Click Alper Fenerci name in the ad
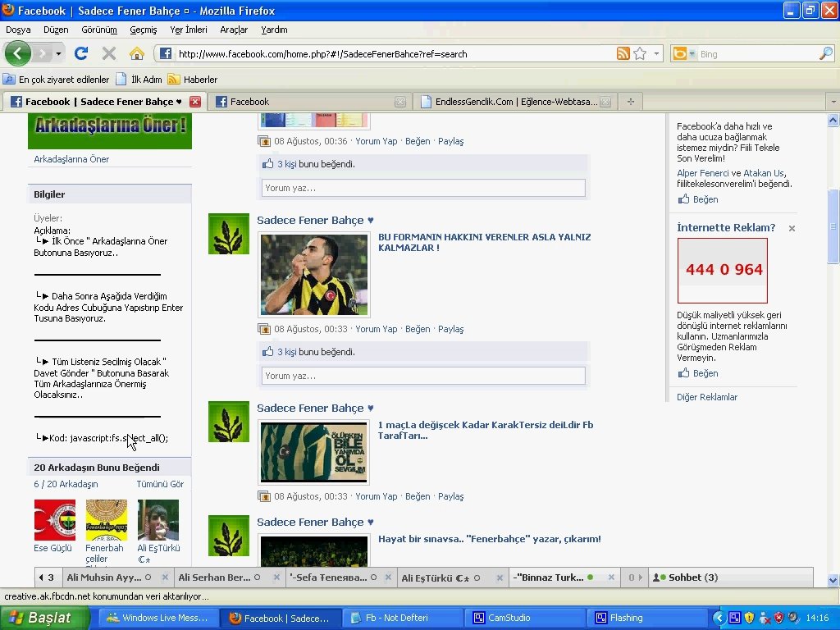Image resolution: width=840 pixels, height=630 pixels. (x=702, y=173)
